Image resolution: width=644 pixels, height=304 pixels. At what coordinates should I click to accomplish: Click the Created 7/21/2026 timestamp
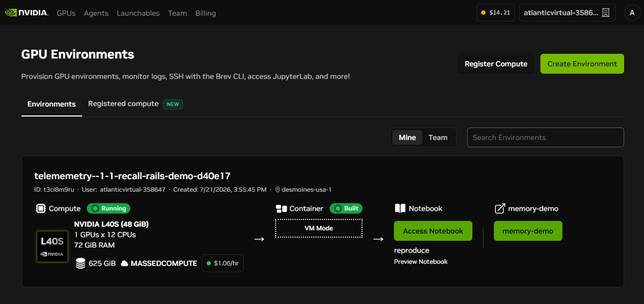click(x=220, y=190)
